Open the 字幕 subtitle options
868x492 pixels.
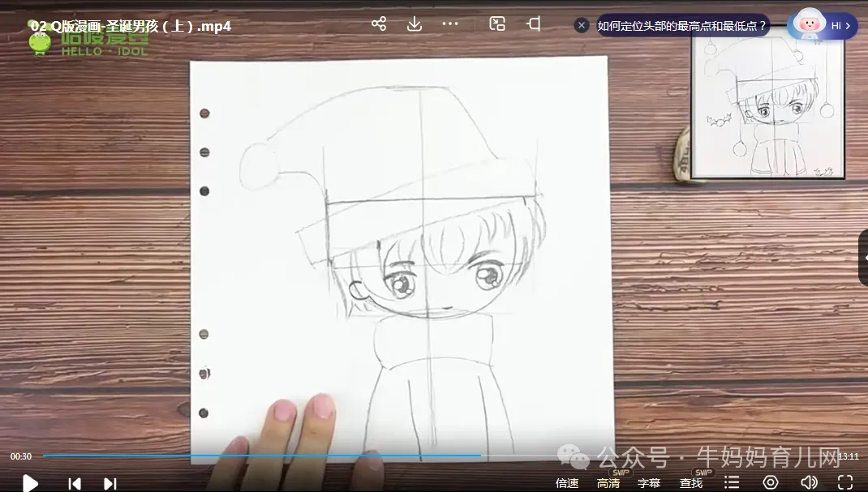tap(649, 483)
